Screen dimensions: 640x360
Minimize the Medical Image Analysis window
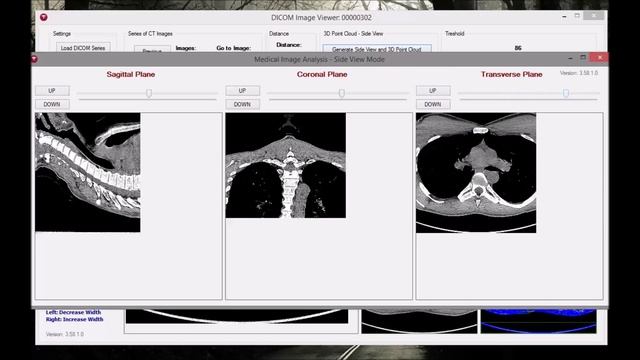[x=570, y=58]
